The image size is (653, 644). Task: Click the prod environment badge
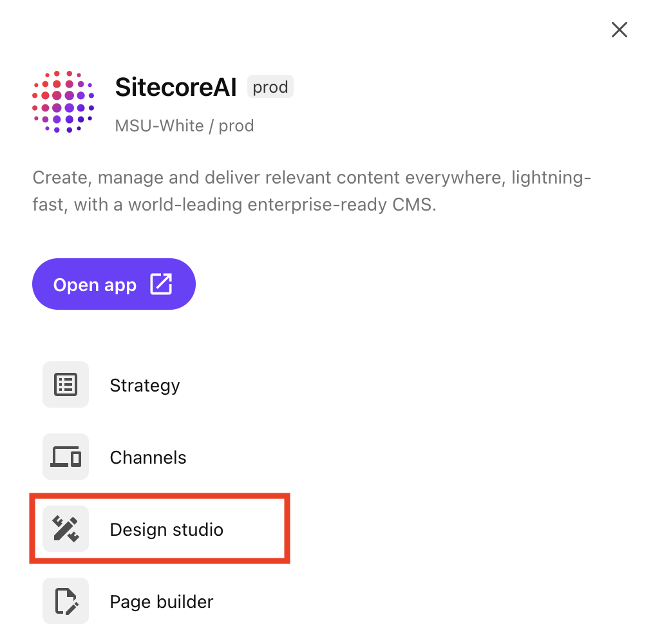click(270, 86)
